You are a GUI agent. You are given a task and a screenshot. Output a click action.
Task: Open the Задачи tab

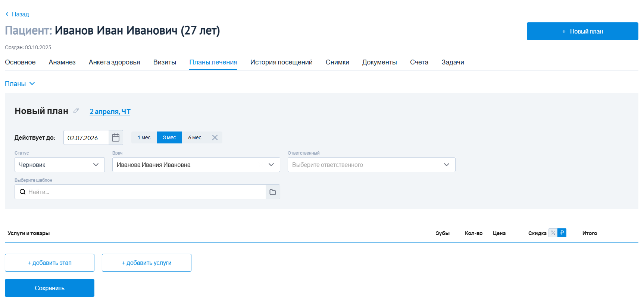click(x=453, y=62)
